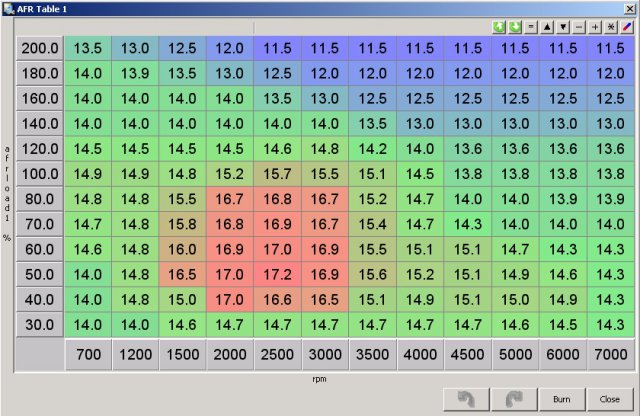
Task: Click the asterisk multiply icon
Action: click(x=611, y=27)
